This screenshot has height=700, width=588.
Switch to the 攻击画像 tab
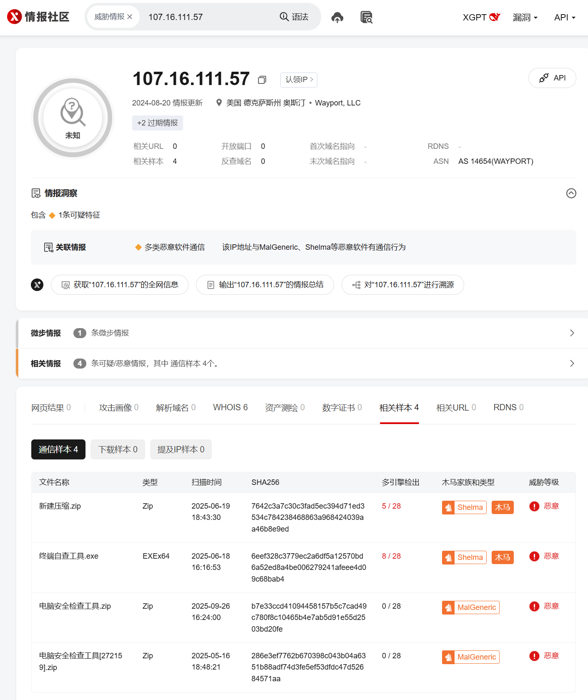coord(119,407)
